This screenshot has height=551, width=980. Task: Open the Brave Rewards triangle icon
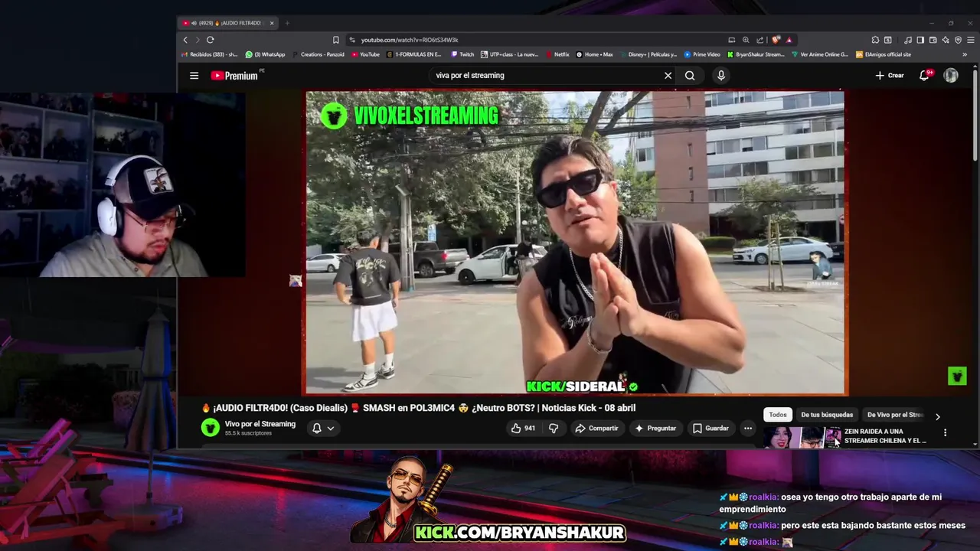pos(789,40)
